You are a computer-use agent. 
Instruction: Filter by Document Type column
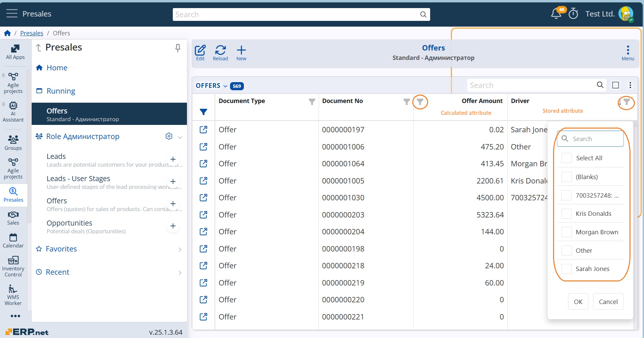coord(312,102)
